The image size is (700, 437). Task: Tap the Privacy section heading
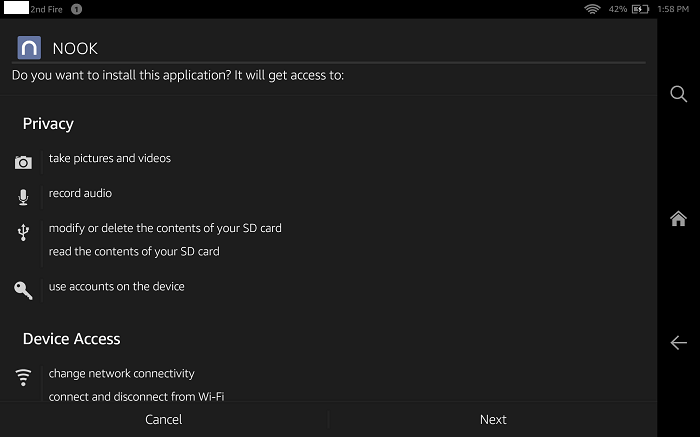[x=48, y=124]
